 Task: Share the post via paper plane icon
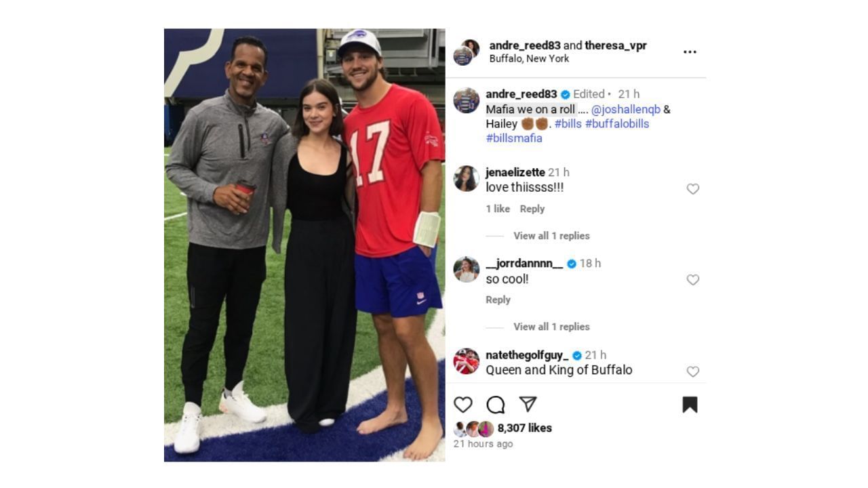click(528, 405)
